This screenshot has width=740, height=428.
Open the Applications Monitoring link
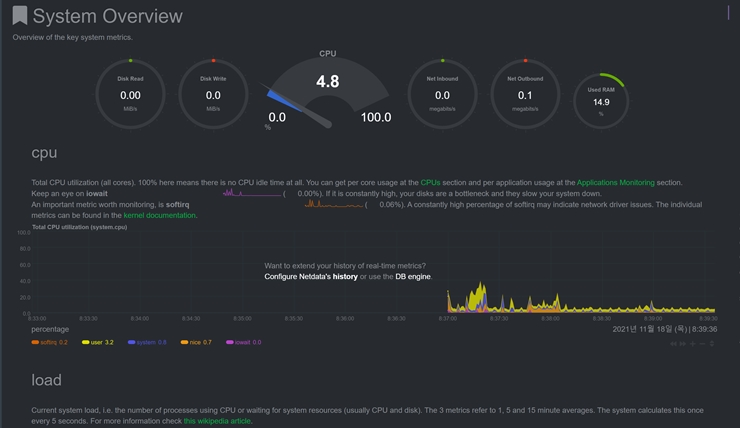(x=615, y=183)
